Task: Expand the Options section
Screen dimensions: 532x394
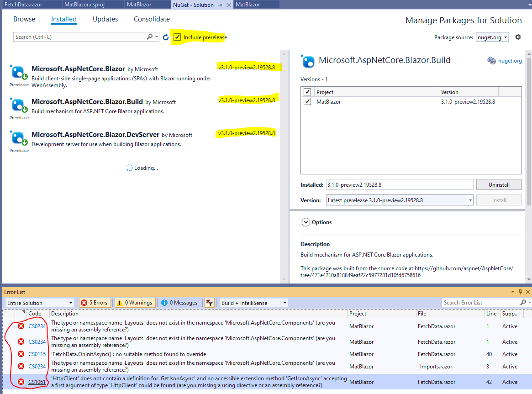Action: [306, 222]
